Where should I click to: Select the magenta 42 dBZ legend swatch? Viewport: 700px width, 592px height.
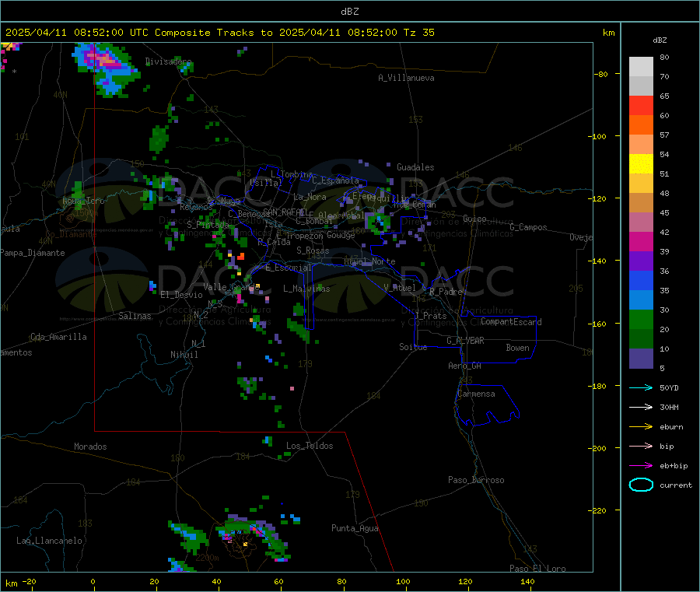point(641,241)
